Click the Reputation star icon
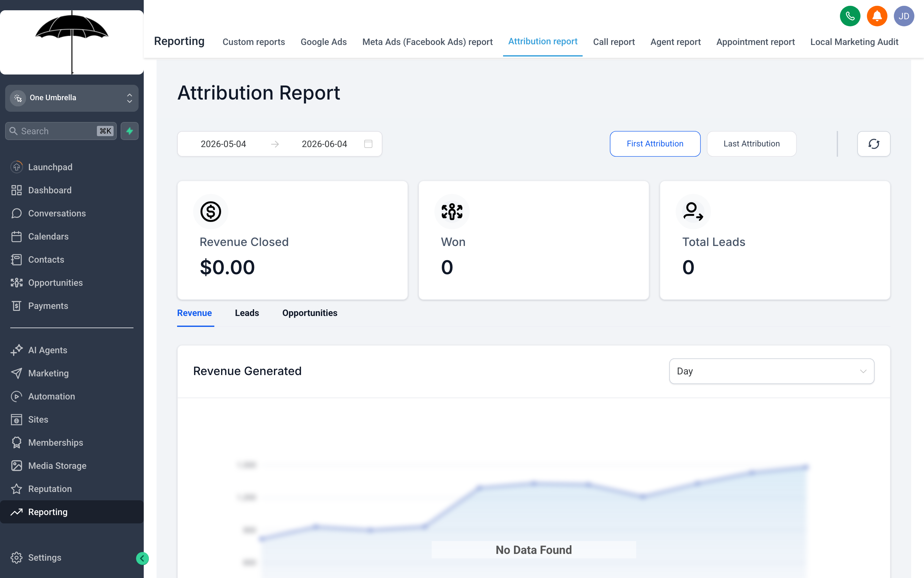Screen dimensions: 924x578 coord(16,489)
